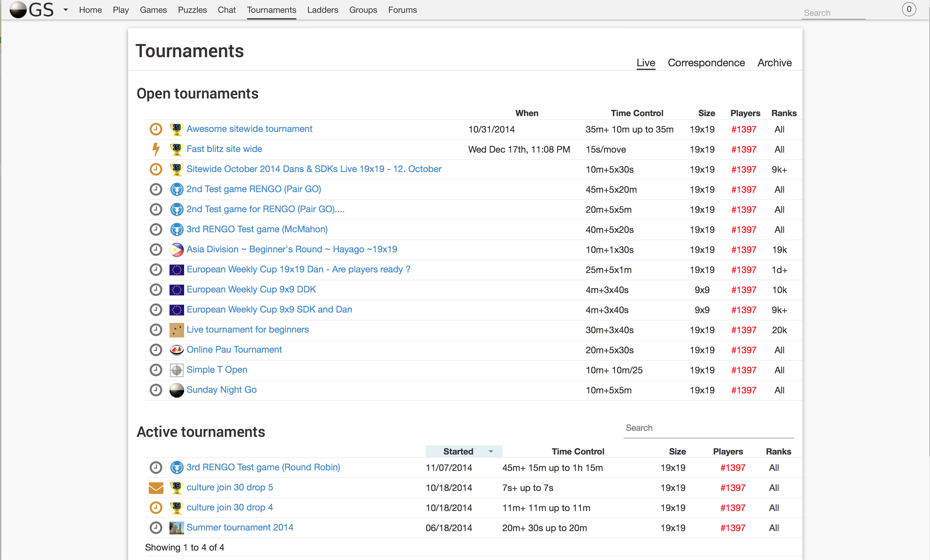Open Ladders in the navigation bar
Viewport: 930px width, 560px height.
pyautogui.click(x=322, y=10)
